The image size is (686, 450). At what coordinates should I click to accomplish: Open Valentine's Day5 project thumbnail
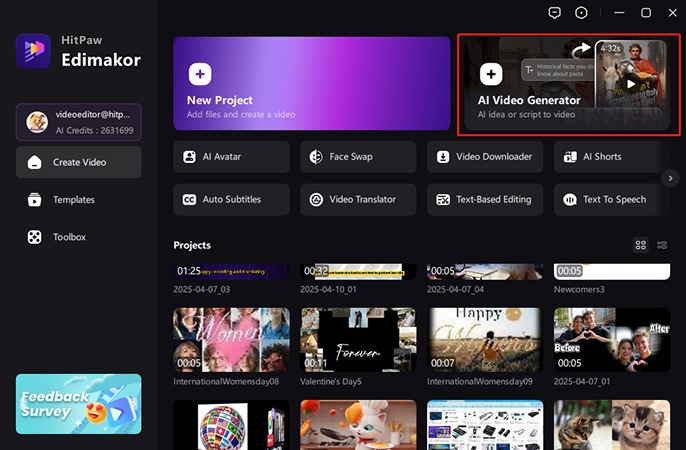coord(358,340)
